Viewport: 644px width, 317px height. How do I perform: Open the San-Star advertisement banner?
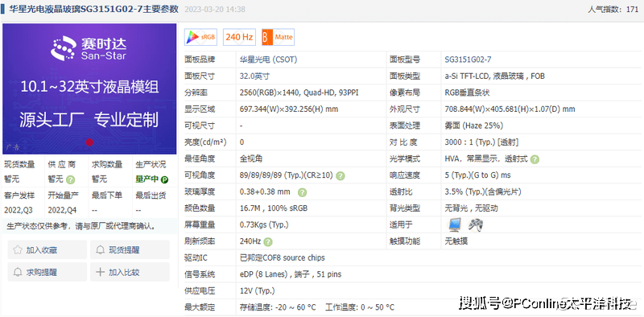click(89, 89)
